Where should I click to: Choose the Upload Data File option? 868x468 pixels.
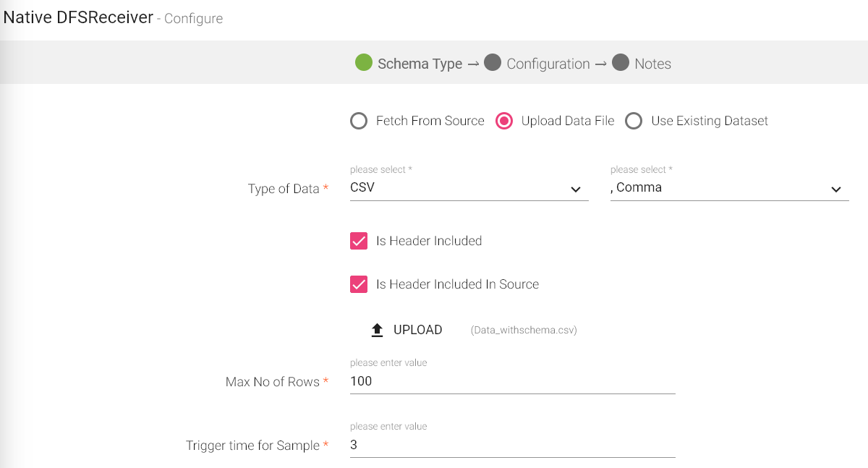point(504,121)
